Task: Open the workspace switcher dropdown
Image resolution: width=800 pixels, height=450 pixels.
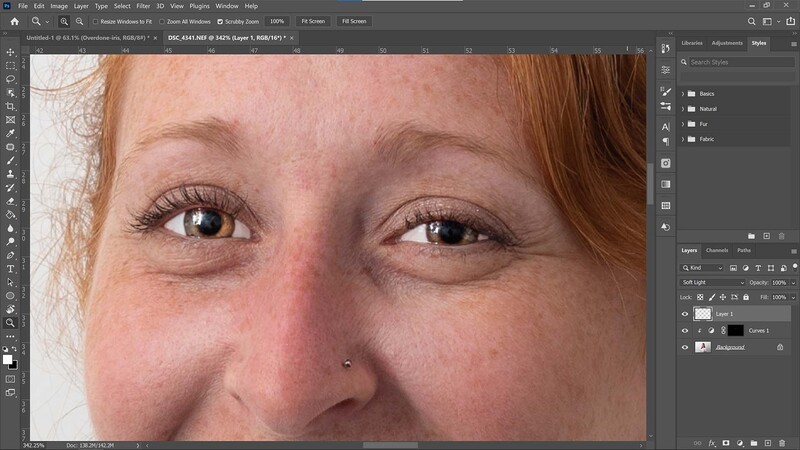Action: click(x=770, y=21)
